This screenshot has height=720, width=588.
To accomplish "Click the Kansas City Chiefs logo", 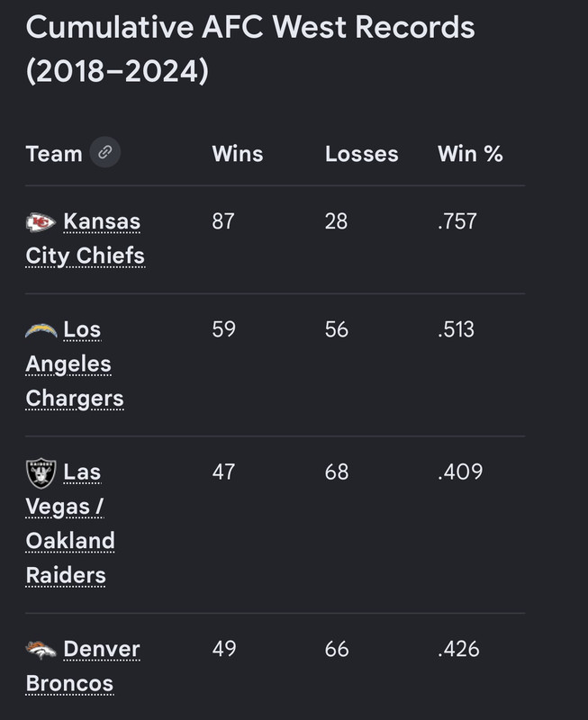I will click(x=41, y=222).
